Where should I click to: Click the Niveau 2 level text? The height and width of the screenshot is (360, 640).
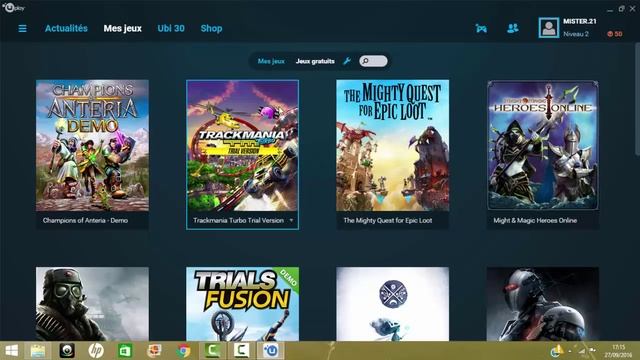tap(576, 34)
